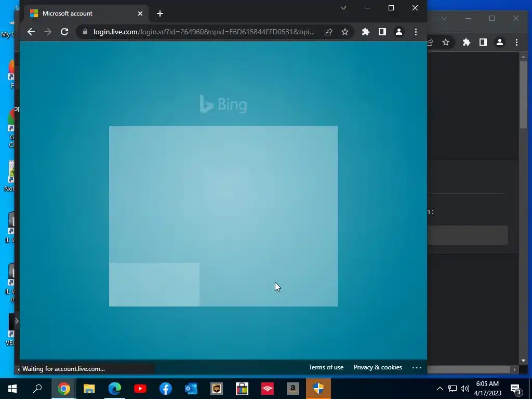Screen dimensions: 532x399
Task: Reload the login.live.com page
Action: (64, 32)
